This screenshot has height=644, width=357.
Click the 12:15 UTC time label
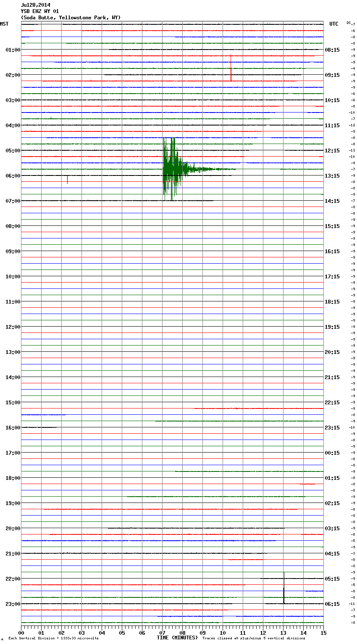332,151
